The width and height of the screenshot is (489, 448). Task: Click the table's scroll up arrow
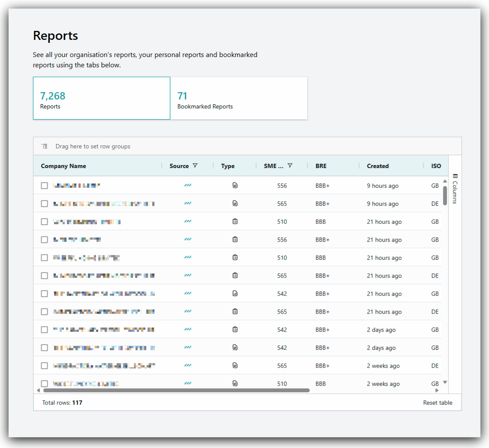pos(445,181)
